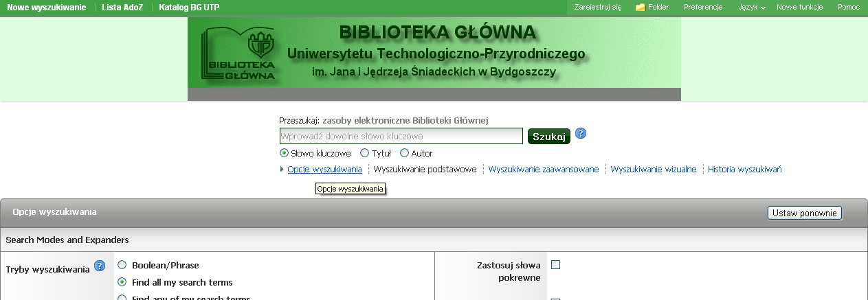The image size is (868, 300).
Task: Open Wyszukiwanie zaawansowane link
Action: click(x=544, y=169)
